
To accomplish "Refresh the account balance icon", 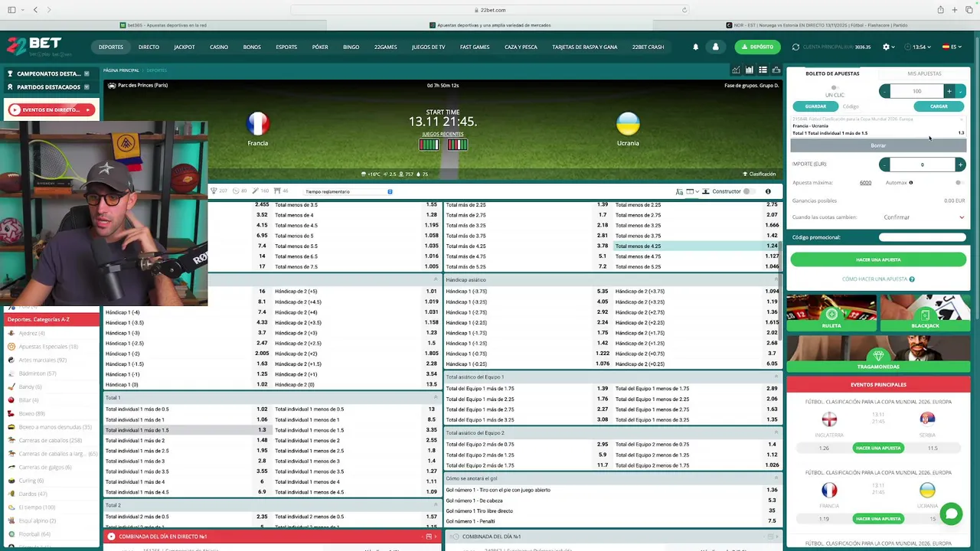I will point(796,47).
